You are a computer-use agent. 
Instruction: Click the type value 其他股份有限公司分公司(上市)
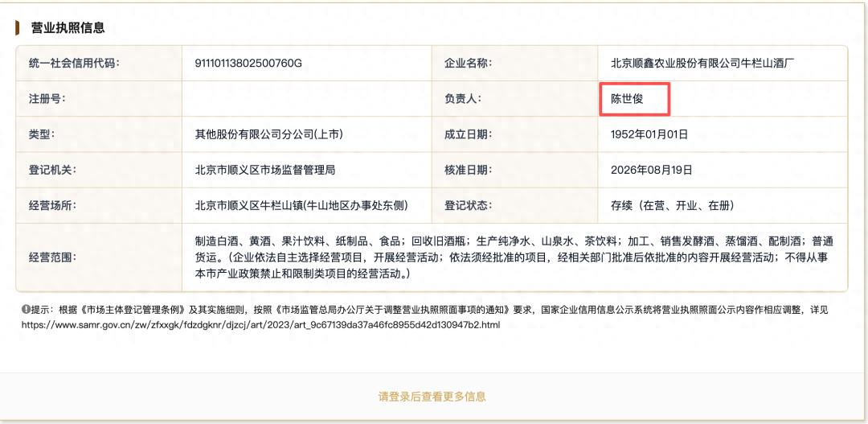tap(269, 134)
